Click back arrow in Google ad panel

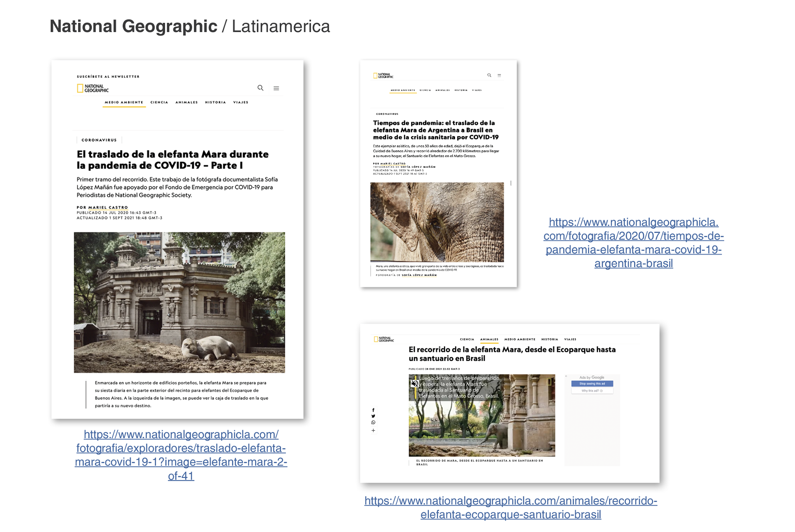(x=566, y=376)
